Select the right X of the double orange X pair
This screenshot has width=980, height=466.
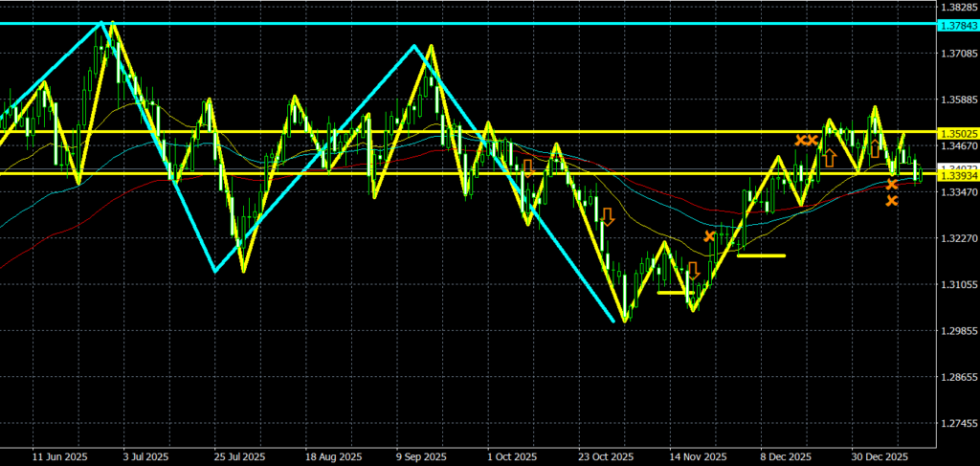pos(813,140)
